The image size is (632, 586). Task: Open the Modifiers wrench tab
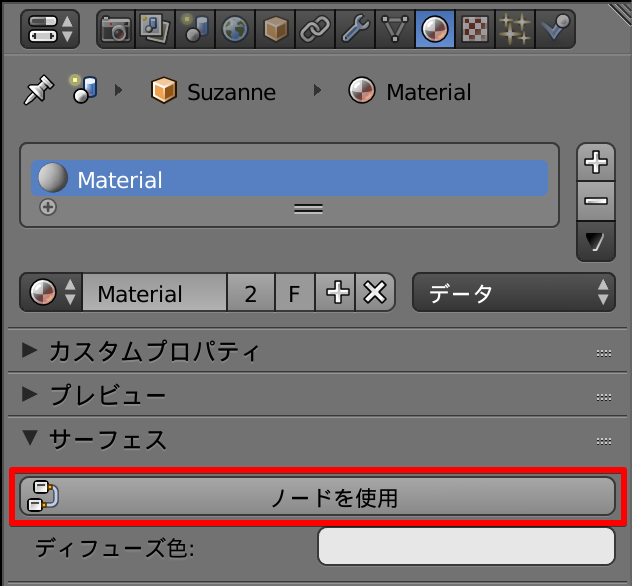click(355, 29)
